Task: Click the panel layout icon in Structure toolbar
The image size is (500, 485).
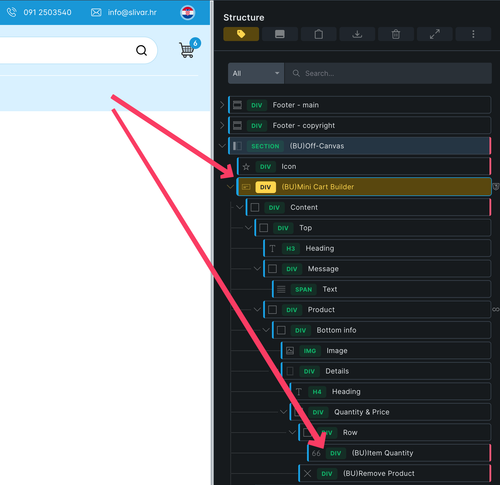Action: coord(280,34)
